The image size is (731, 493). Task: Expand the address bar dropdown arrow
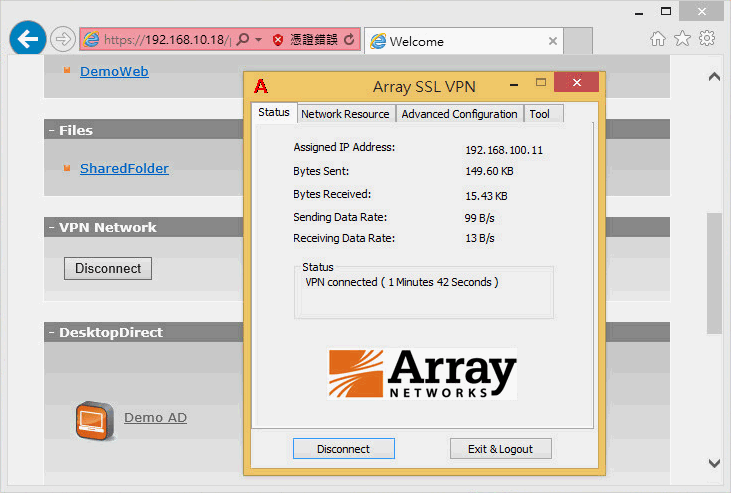click(258, 40)
